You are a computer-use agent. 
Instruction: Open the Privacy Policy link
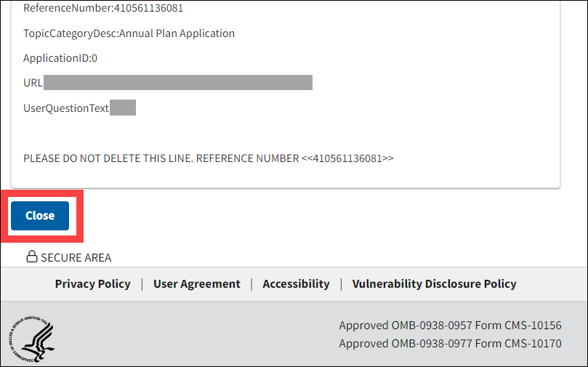point(92,284)
